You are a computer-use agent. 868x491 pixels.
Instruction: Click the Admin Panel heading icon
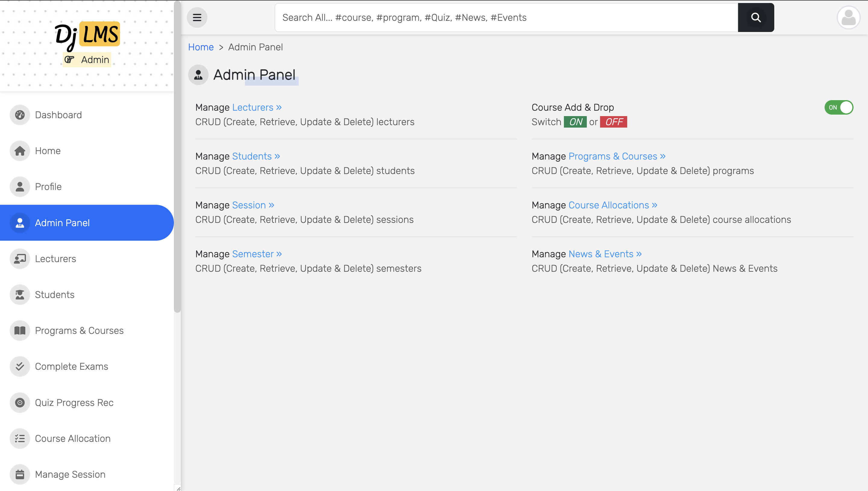(198, 74)
